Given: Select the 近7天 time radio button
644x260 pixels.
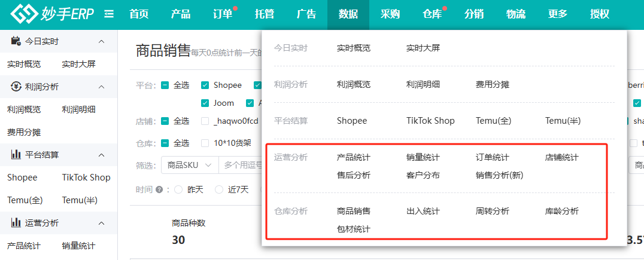Looking at the screenshot, I should pyautogui.click(x=219, y=189).
